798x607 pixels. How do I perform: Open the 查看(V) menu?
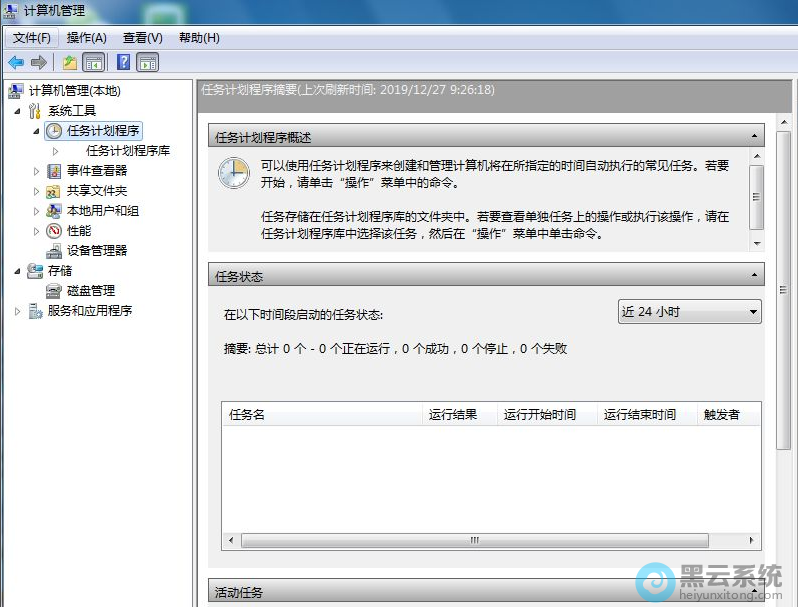(142, 38)
